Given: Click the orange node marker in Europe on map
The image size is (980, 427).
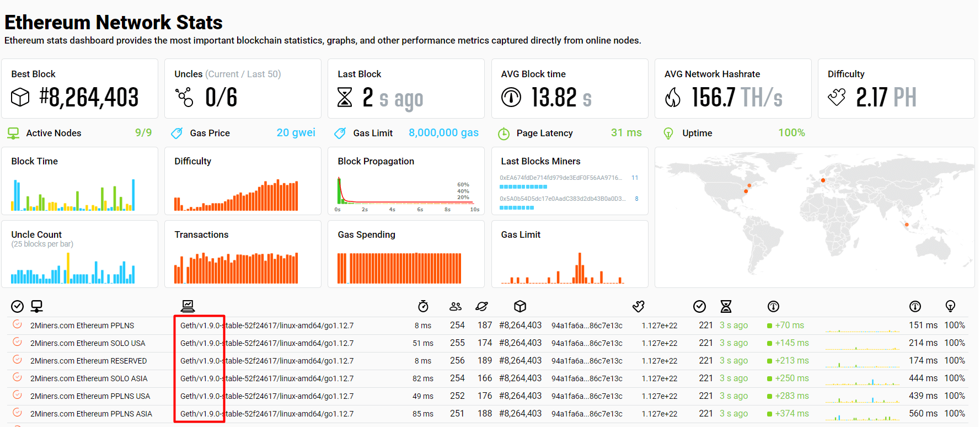Looking at the screenshot, I should [x=823, y=180].
